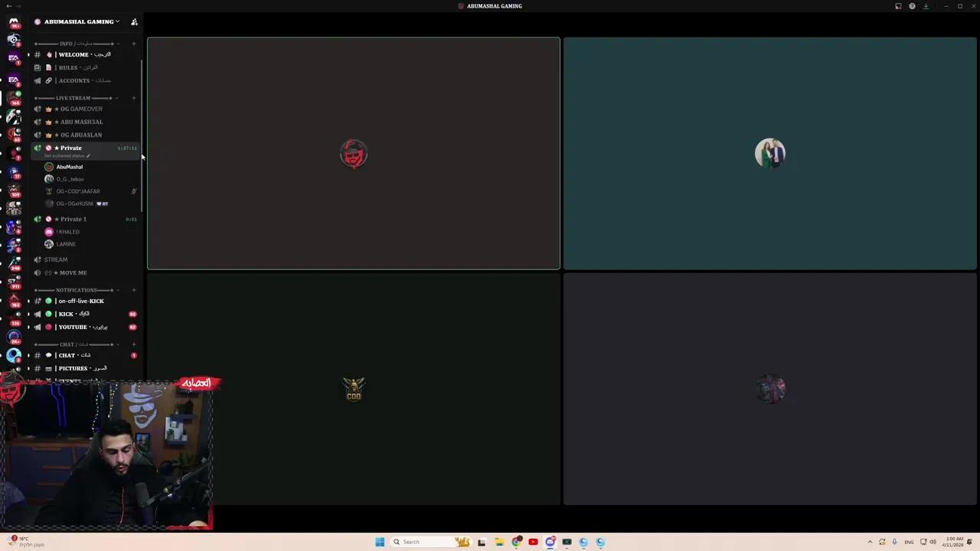Open the invite people icon beside server name

(x=134, y=21)
